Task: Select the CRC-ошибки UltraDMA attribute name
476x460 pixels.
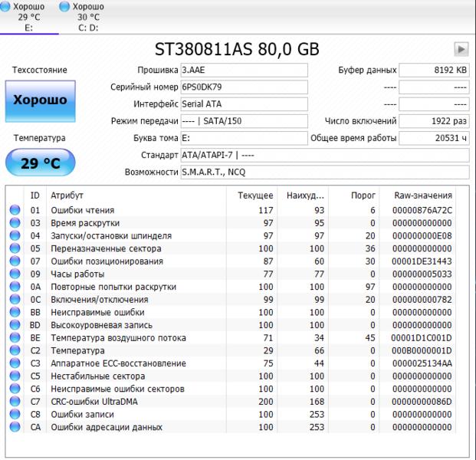Action: point(94,402)
